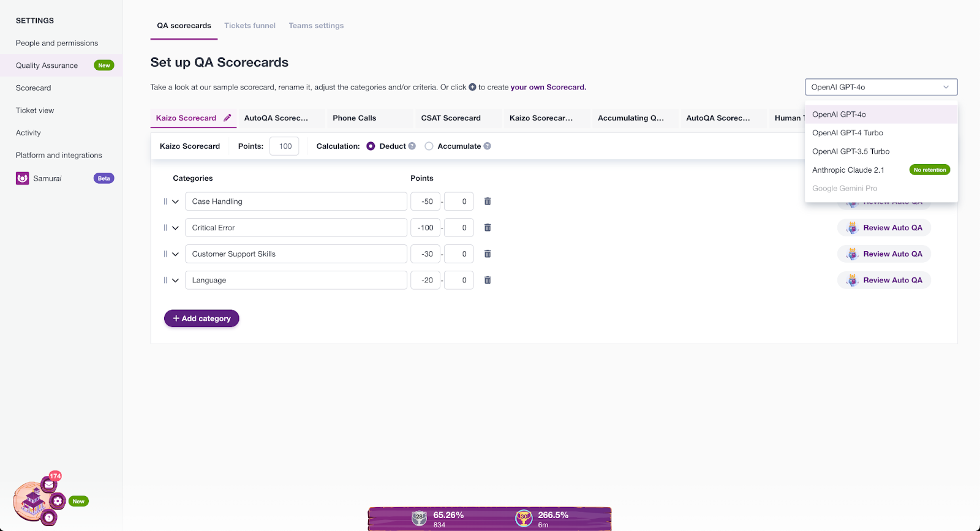This screenshot has width=980, height=531.
Task: Click drag handle of Case Handling row
Action: point(165,201)
